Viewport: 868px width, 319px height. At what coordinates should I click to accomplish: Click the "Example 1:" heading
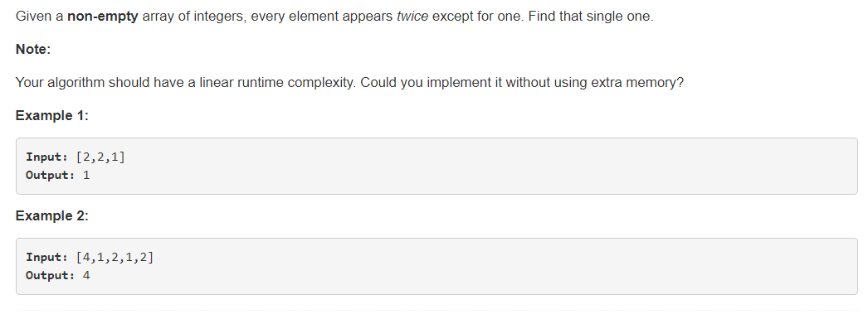click(52, 116)
